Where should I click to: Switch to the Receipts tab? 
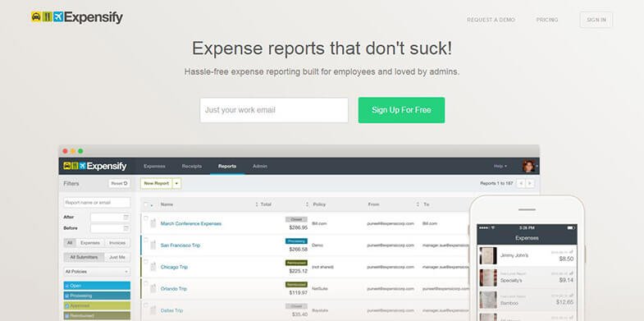coord(192,166)
